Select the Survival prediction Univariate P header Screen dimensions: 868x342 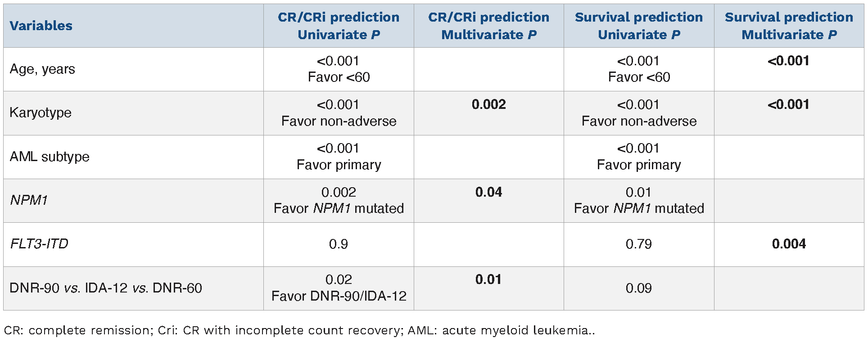[x=638, y=26]
